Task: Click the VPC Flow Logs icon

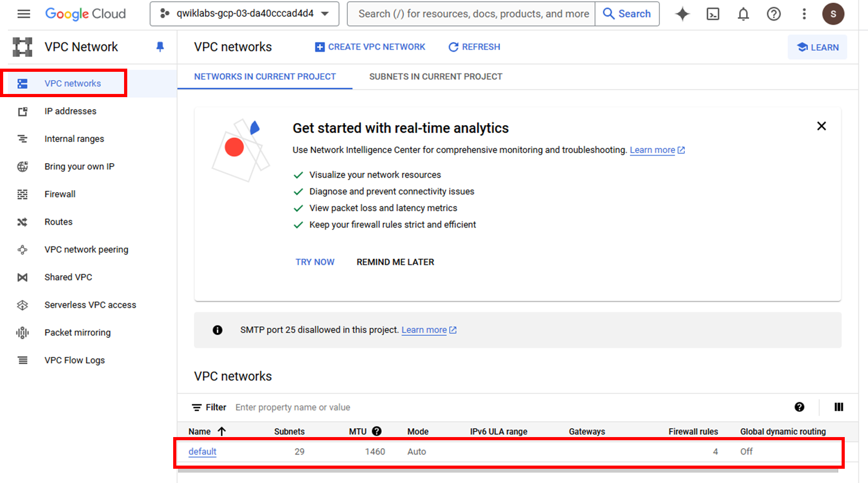Action: (22, 361)
